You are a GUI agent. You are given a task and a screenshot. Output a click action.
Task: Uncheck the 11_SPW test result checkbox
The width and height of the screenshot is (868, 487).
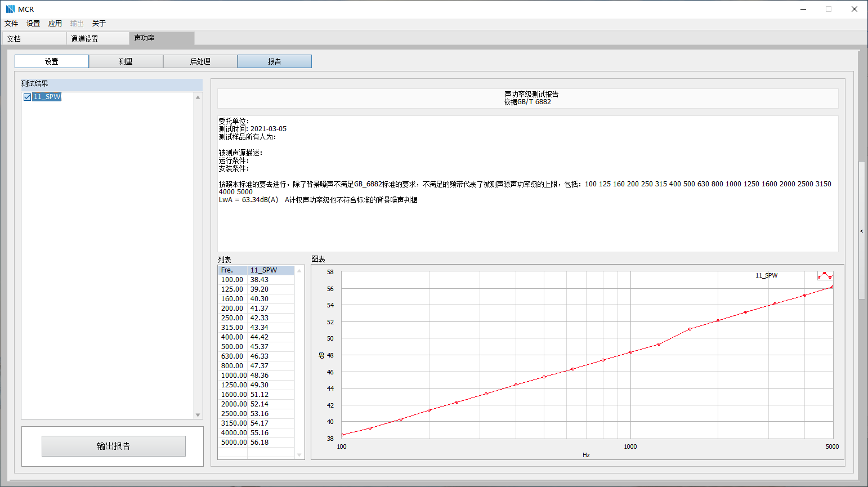click(x=27, y=97)
